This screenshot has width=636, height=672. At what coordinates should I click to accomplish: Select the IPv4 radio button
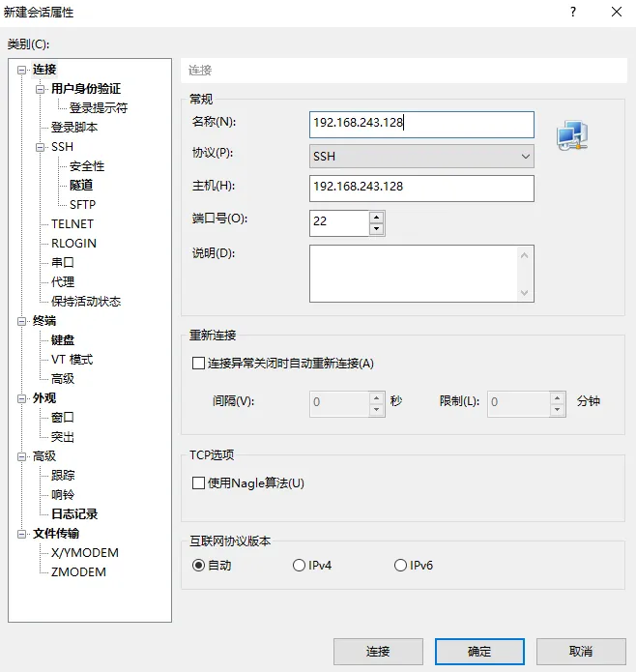[299, 566]
